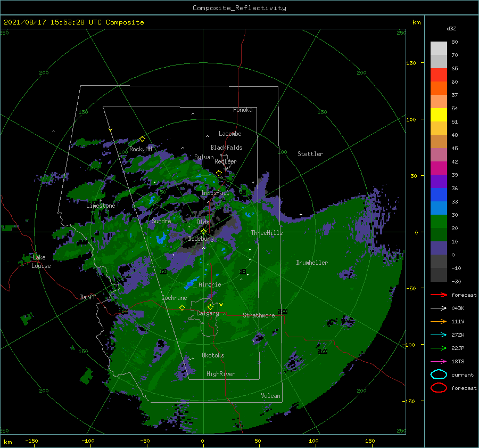Choose the purple 36–39 dBZ color swatch
Image resolution: width=479 pixels, height=448 pixels.
tap(439, 182)
